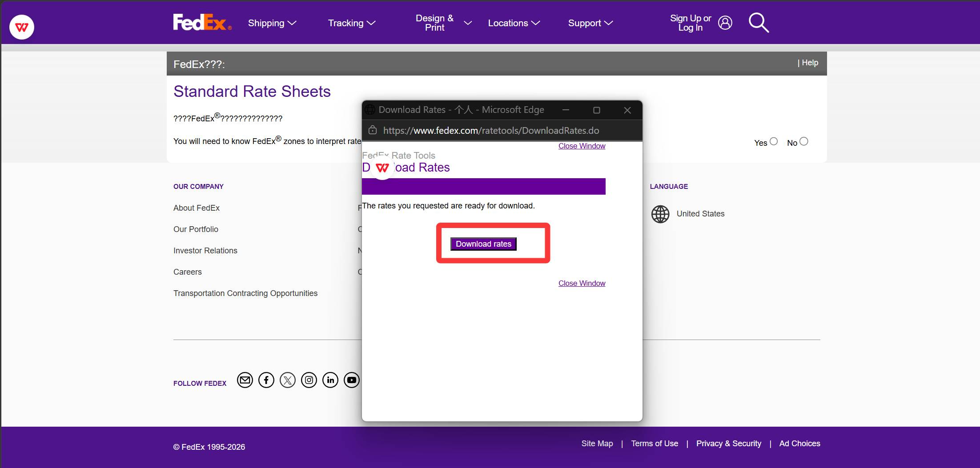Expand the Design & Print menu

(443, 23)
